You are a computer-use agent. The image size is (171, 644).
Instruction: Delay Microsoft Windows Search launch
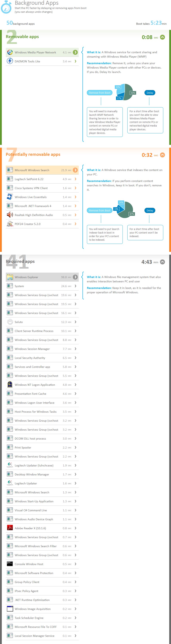(x=150, y=210)
